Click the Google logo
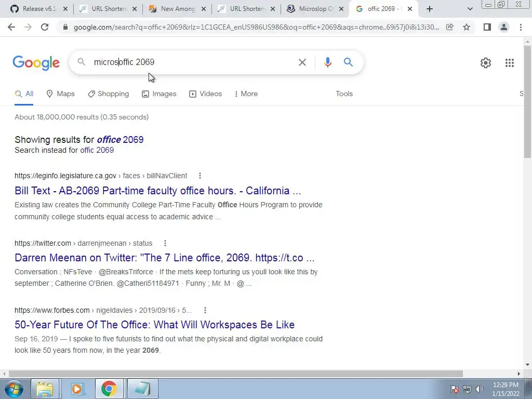The height and width of the screenshot is (399, 532). coord(36,63)
